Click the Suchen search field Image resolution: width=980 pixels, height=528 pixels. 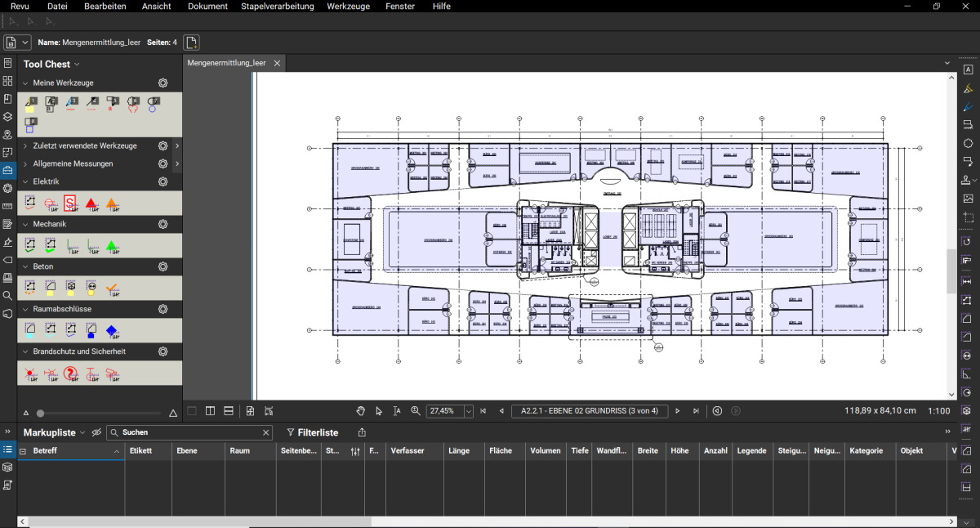189,432
